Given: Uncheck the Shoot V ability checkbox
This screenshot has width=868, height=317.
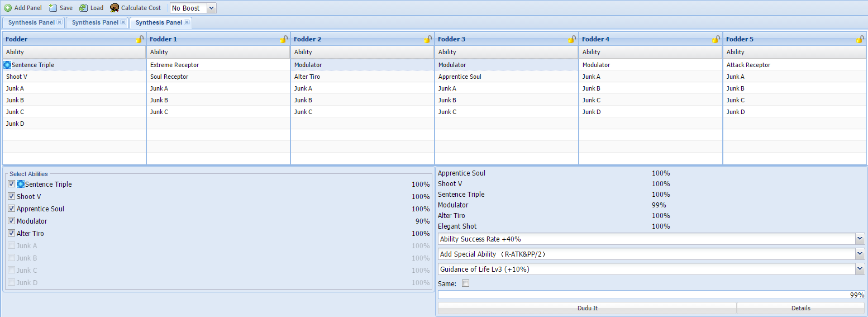Looking at the screenshot, I should (x=12, y=196).
